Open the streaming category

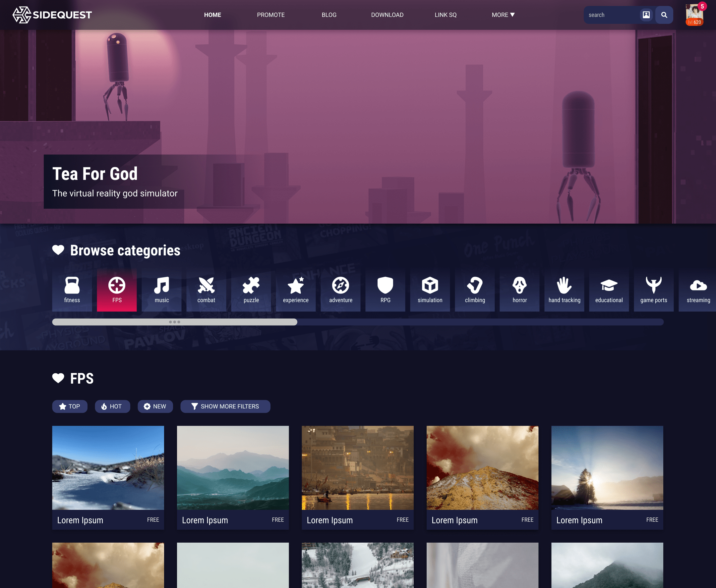pos(697,290)
